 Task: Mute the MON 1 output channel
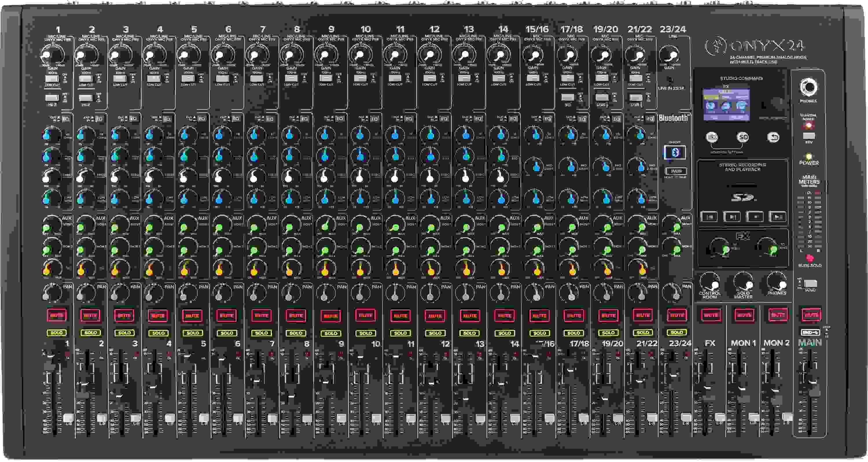744,315
